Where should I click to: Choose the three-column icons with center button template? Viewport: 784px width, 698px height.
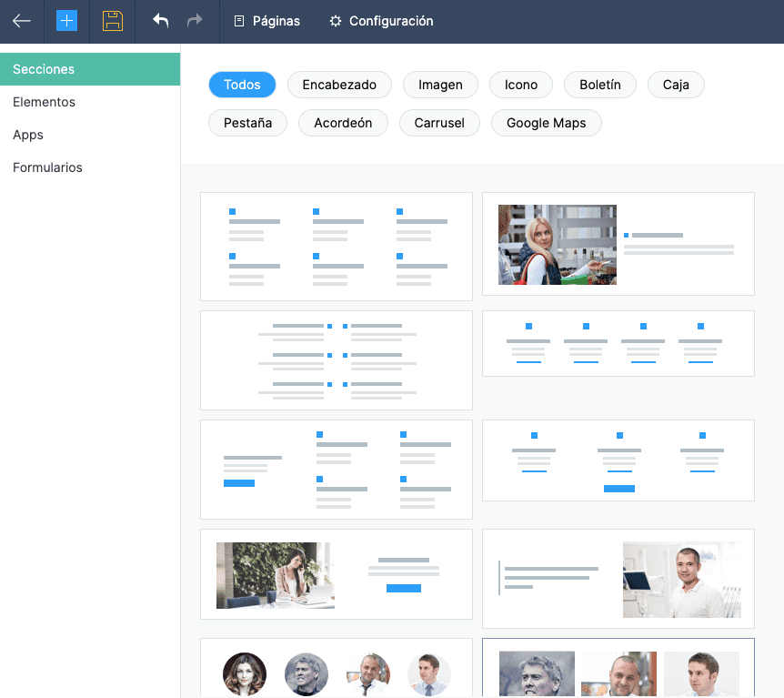618,460
